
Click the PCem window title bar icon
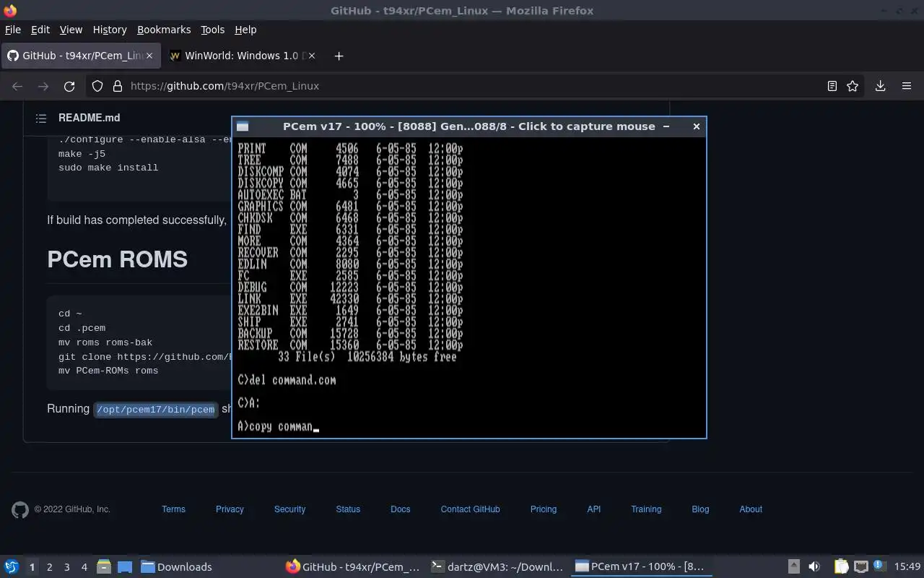[x=243, y=126]
